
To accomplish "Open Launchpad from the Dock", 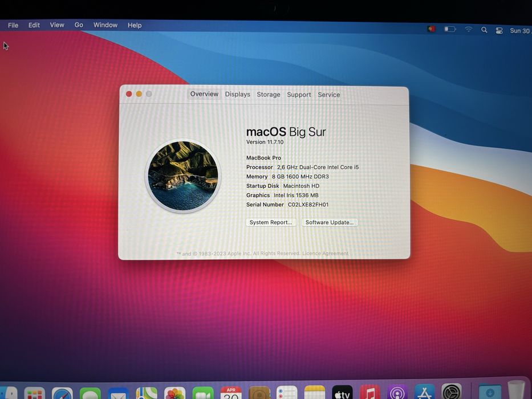I will pos(35,393).
